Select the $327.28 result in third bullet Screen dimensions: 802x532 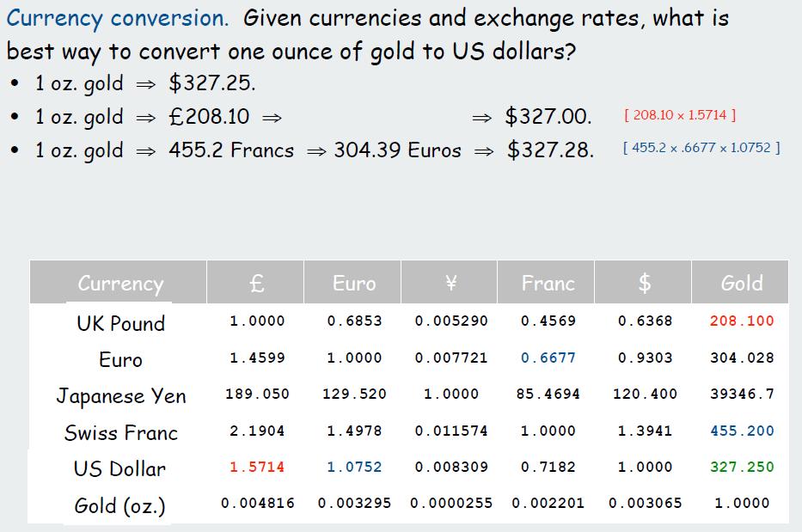pyautogui.click(x=550, y=150)
